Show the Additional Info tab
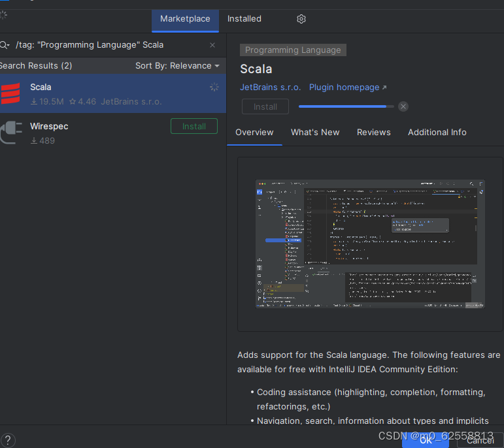504x448 pixels. (437, 133)
